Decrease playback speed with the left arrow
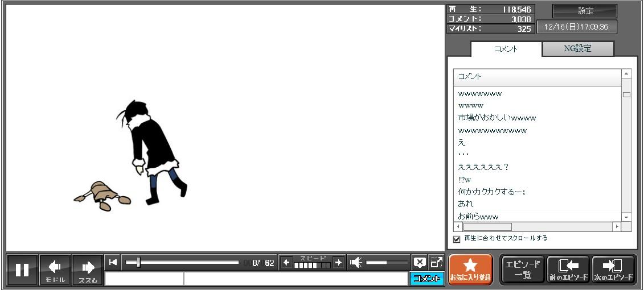The height and width of the screenshot is (290, 644). click(286, 262)
